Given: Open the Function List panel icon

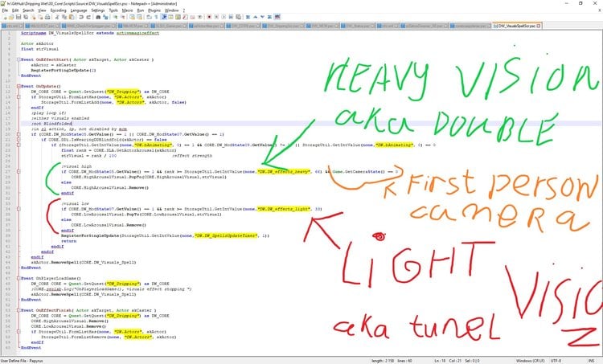Looking at the screenshot, I should tap(185, 17).
